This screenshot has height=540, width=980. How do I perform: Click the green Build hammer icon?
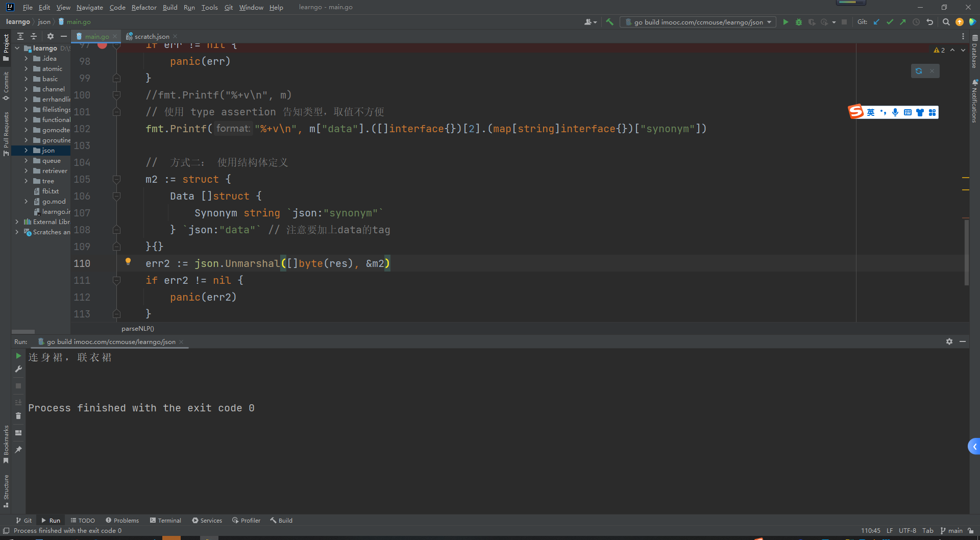609,22
